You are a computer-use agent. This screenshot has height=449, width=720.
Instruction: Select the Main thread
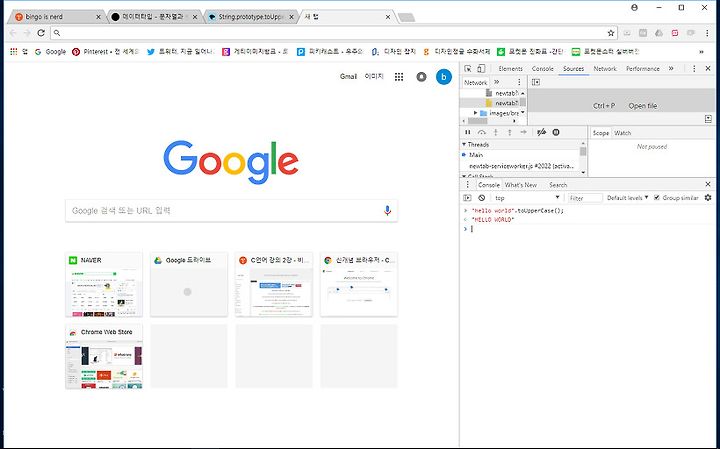[x=476, y=155]
